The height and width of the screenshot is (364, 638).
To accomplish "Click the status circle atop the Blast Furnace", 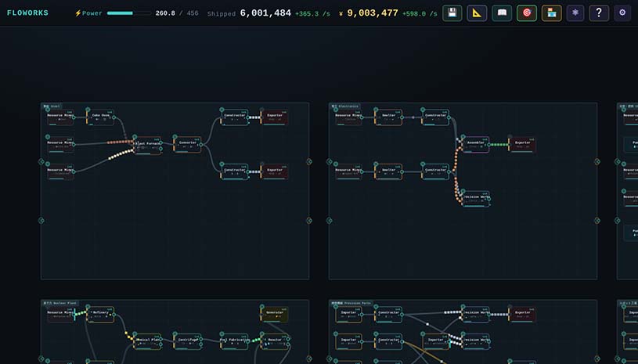I will click(135, 137).
